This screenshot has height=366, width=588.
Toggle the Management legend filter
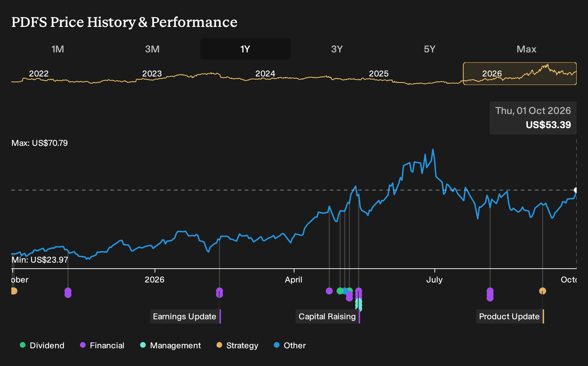point(171,345)
